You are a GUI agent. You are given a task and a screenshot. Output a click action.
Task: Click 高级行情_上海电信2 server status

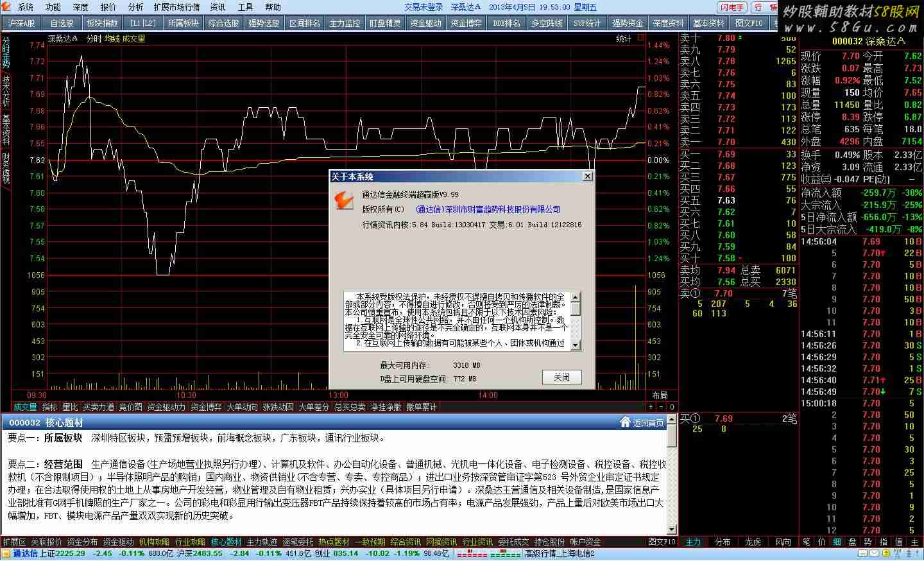coord(560,553)
